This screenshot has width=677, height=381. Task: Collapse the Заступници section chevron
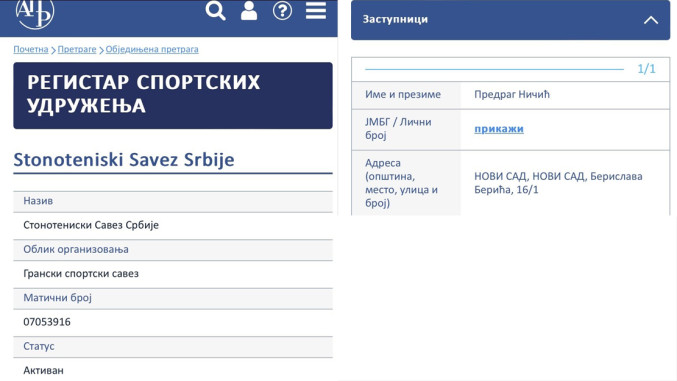coord(651,20)
